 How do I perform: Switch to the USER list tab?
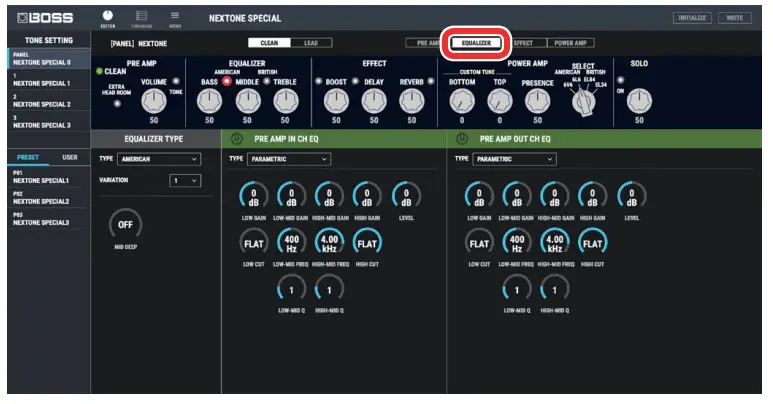70,157
